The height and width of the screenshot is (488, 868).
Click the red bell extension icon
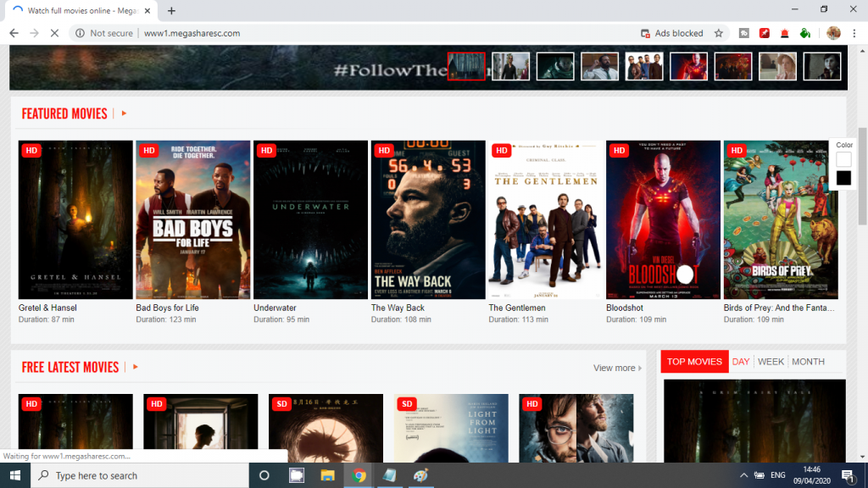pos(784,33)
